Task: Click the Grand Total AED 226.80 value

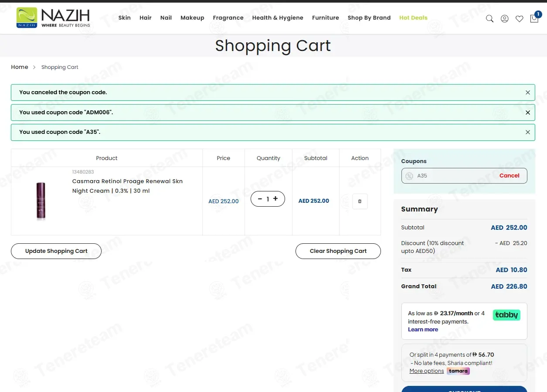Action: pos(509,286)
